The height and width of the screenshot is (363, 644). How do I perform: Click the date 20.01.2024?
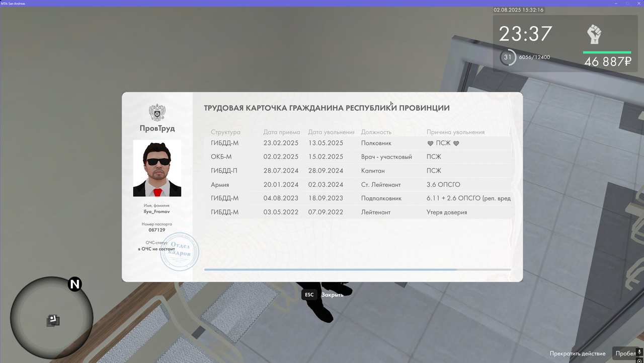click(x=281, y=185)
